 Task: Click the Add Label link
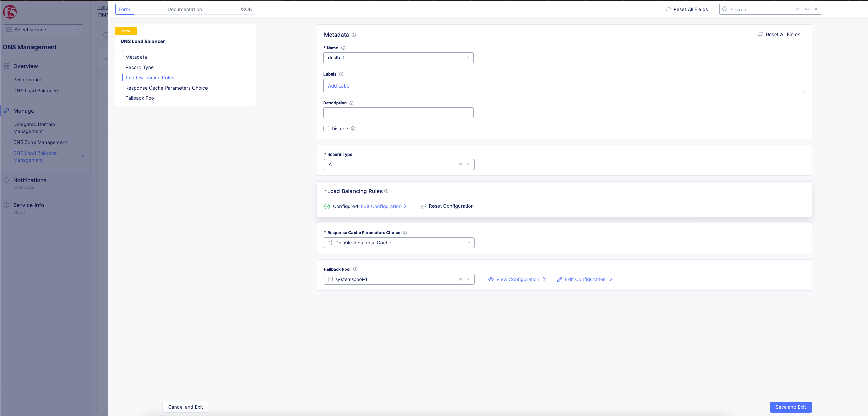point(339,86)
